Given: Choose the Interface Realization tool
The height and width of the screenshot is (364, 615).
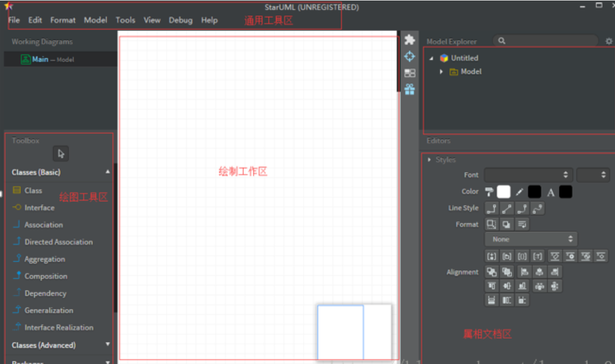Looking at the screenshot, I should pos(53,327).
